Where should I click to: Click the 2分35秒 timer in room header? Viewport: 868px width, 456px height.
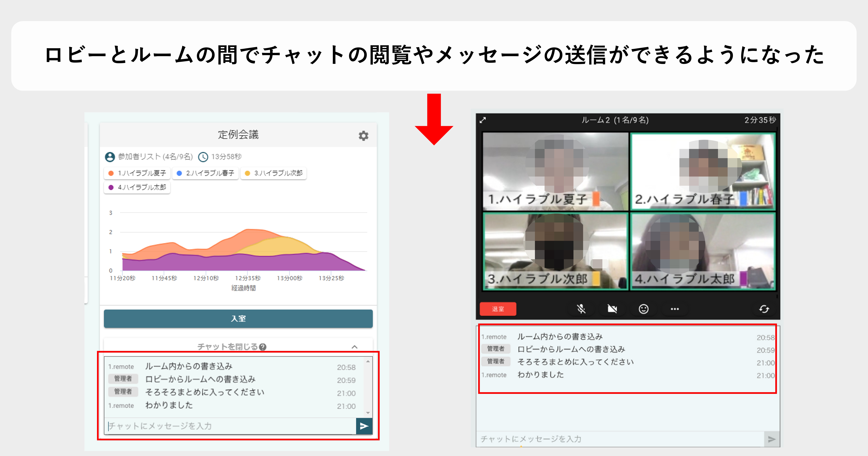point(760,120)
